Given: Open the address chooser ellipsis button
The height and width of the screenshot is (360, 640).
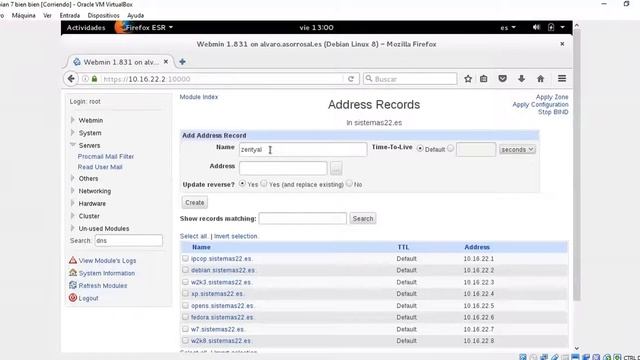Looking at the screenshot, I should coord(336,168).
